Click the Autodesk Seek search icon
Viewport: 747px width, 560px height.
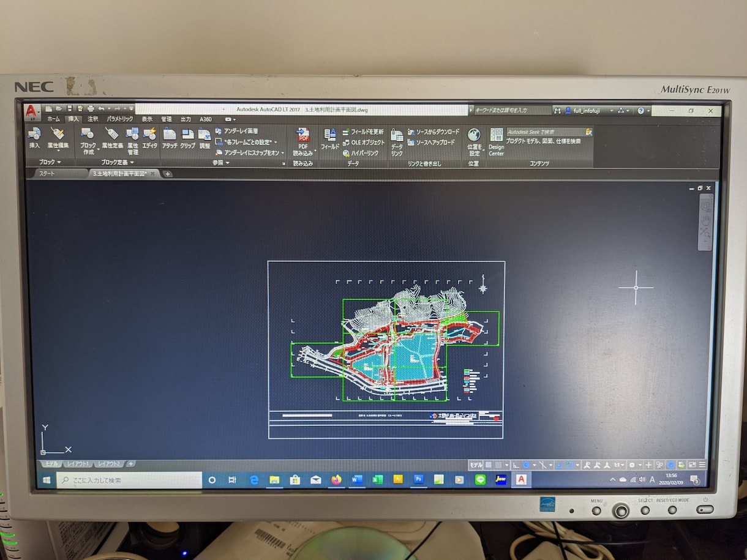point(588,132)
